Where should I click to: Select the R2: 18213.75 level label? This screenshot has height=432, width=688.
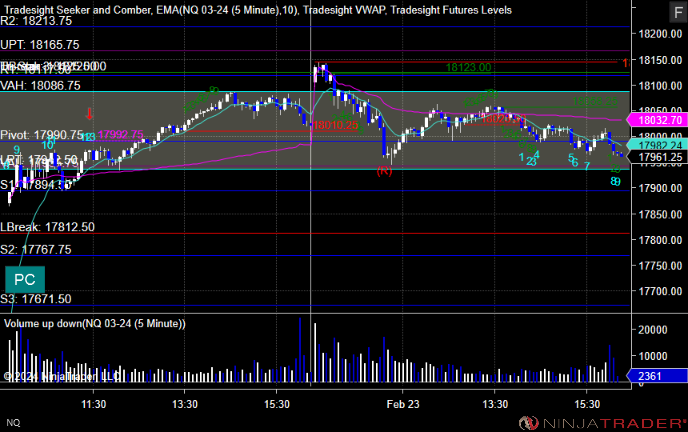click(36, 21)
